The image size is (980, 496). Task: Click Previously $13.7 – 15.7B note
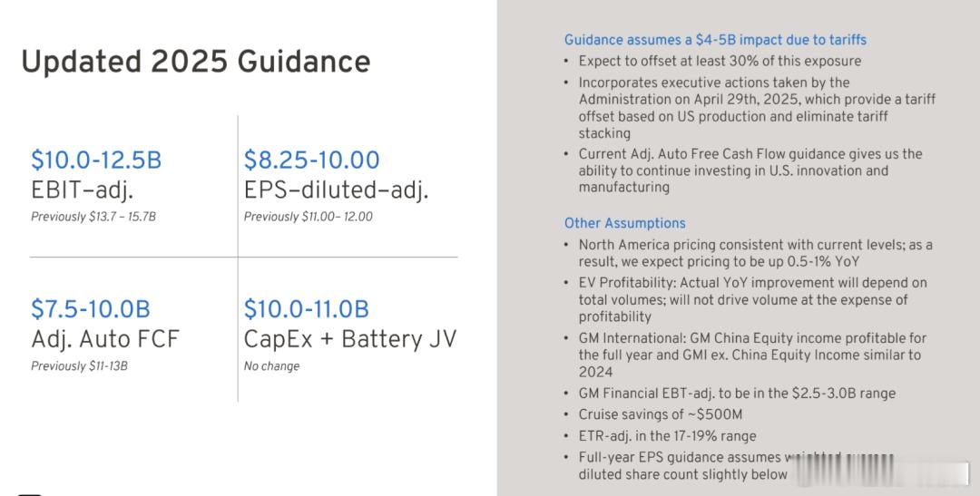click(x=93, y=217)
